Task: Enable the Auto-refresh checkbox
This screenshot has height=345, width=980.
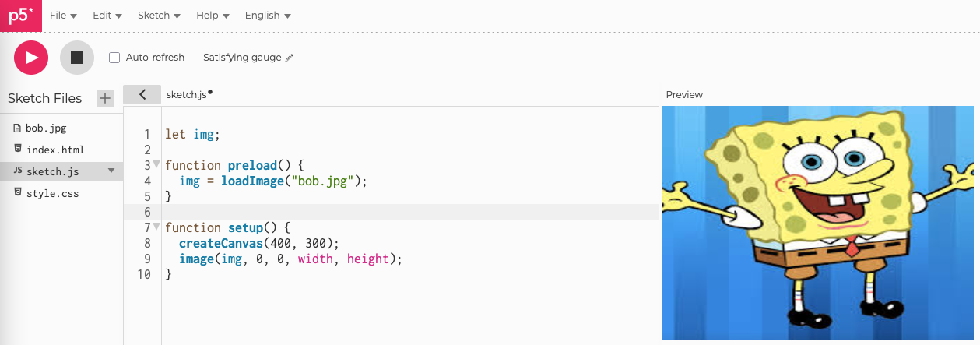Action: 114,58
